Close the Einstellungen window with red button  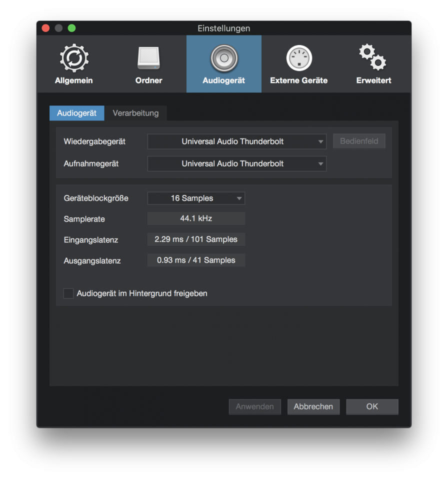pos(46,28)
